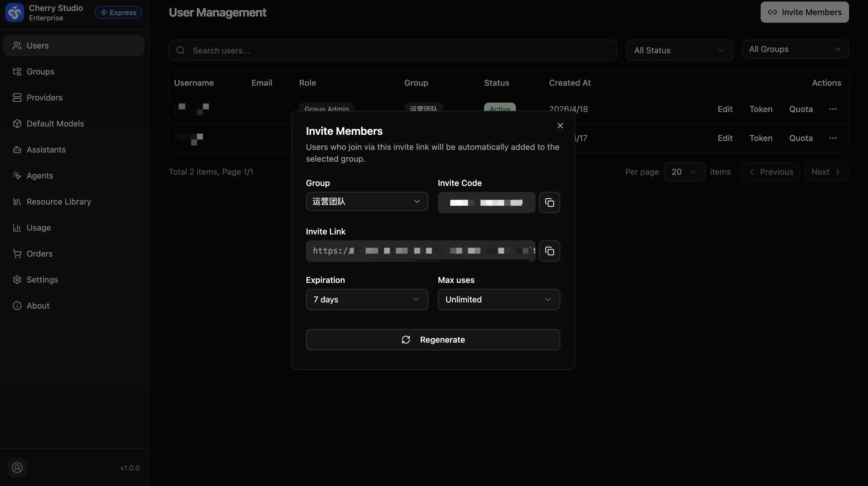Click the Created At column header
Image resolution: width=868 pixels, height=486 pixels.
click(x=569, y=83)
